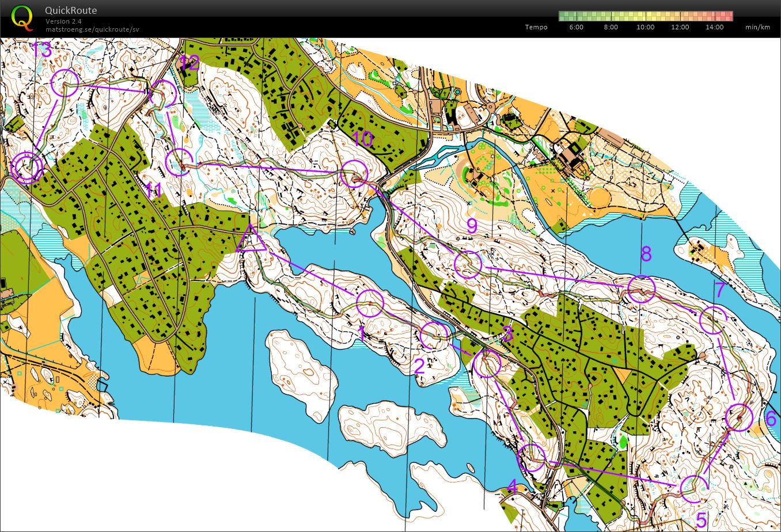Click the tempo color gradient bar
Image resolution: width=781 pixels, height=532 pixels.
click(646, 16)
